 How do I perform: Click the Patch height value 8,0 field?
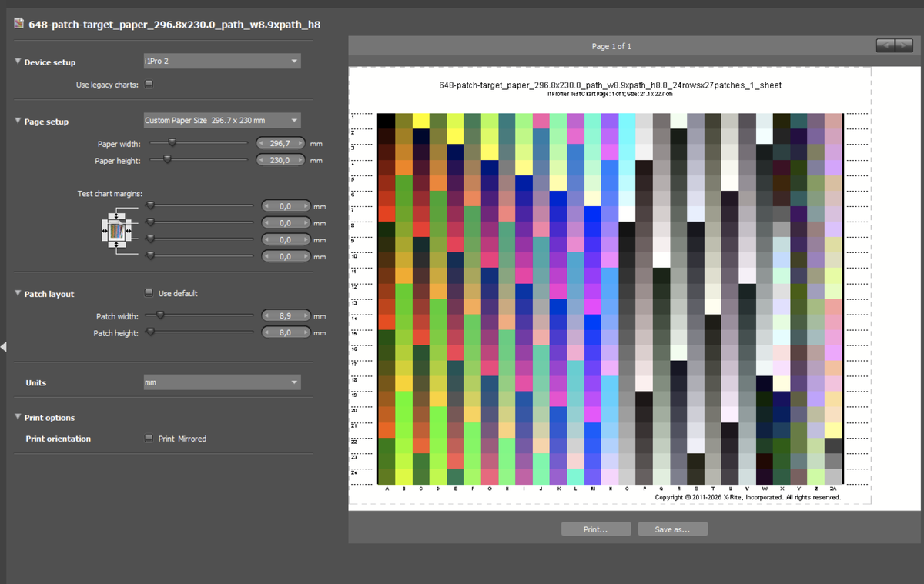pyautogui.click(x=287, y=332)
